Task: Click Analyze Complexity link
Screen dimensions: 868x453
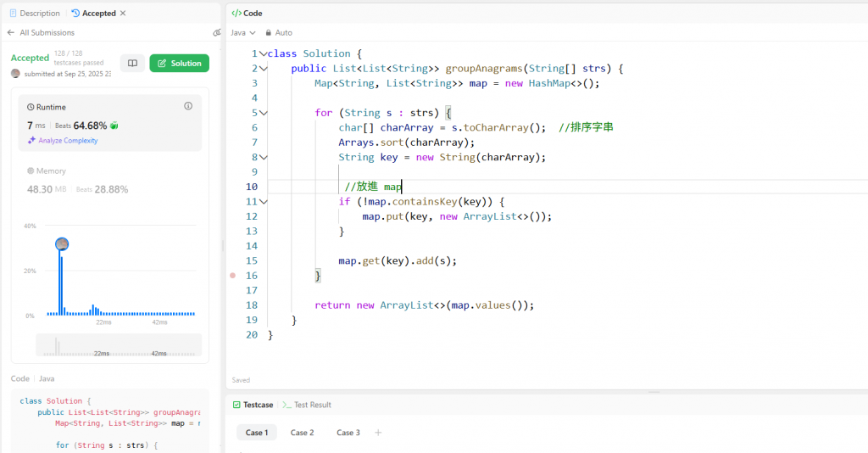Action: [x=68, y=141]
